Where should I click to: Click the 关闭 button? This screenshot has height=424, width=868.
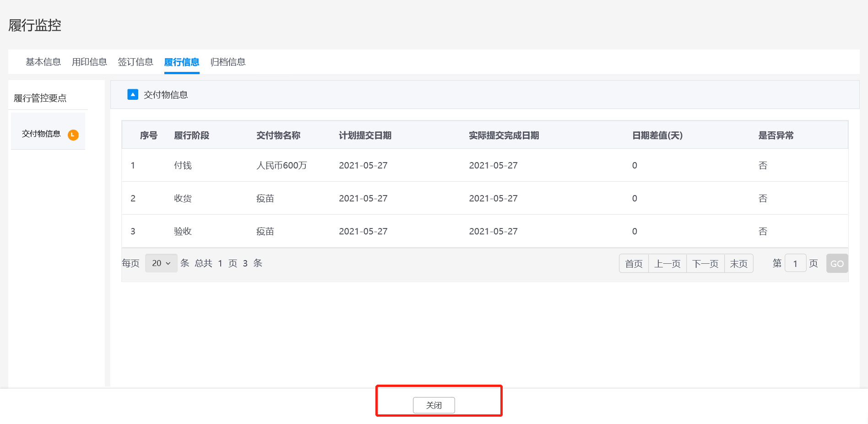[x=434, y=405]
